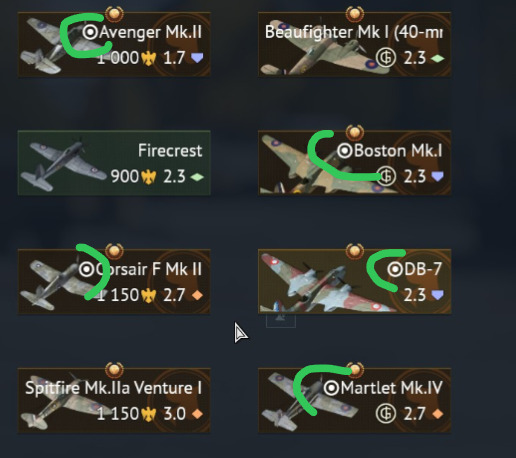Select the Firecrest aircraft card

coord(114,163)
